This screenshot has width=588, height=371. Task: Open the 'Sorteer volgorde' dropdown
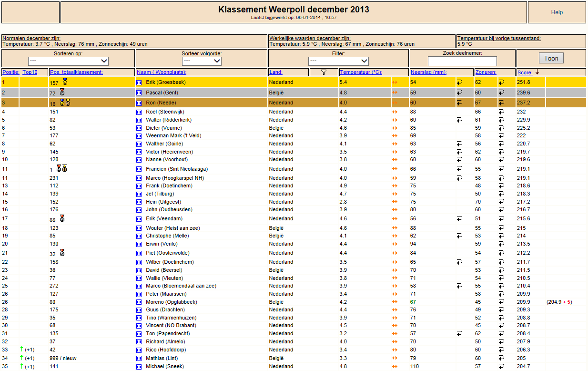tap(202, 61)
